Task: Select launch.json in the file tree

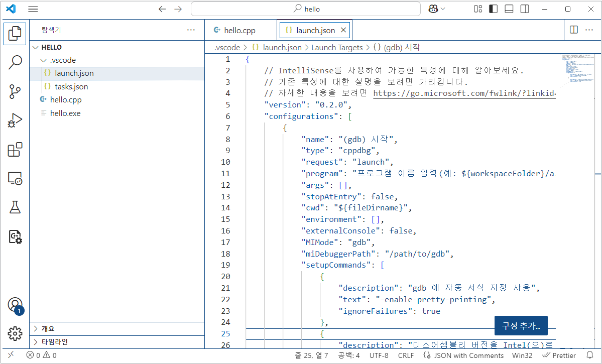Action: click(x=116, y=73)
